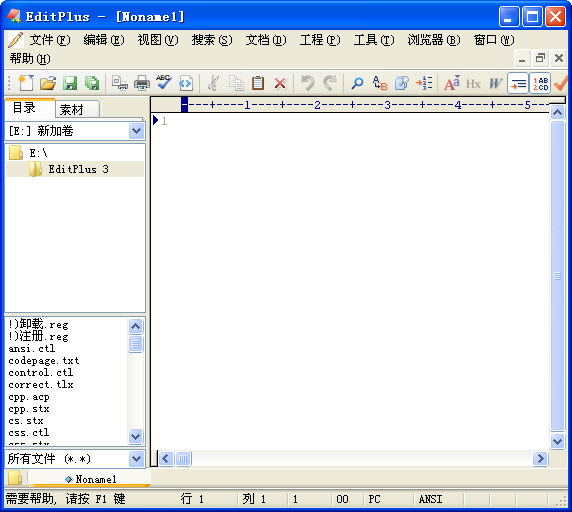The width and height of the screenshot is (572, 512).
Task: Select file cpp.acp in list
Action: click(28, 396)
